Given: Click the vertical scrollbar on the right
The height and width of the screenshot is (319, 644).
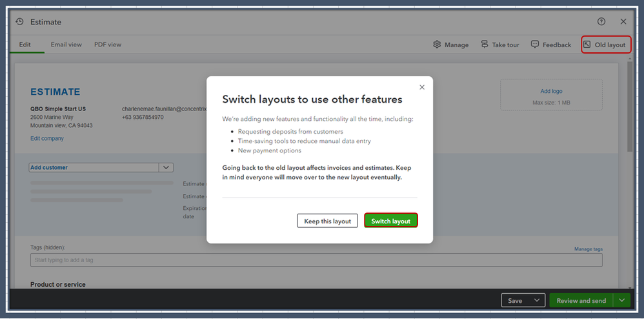Looking at the screenshot, I should (630, 107).
